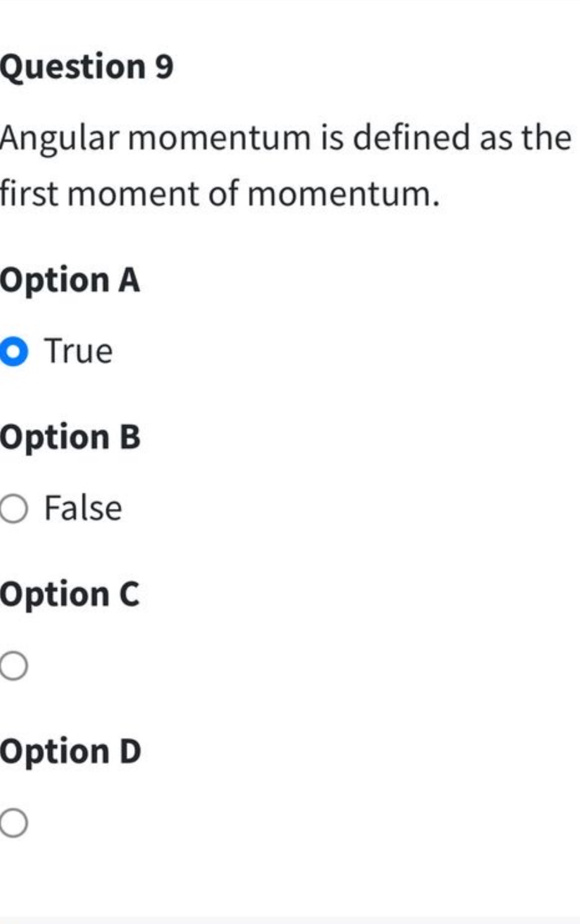Deselect the currently selected True option

pos(15,351)
